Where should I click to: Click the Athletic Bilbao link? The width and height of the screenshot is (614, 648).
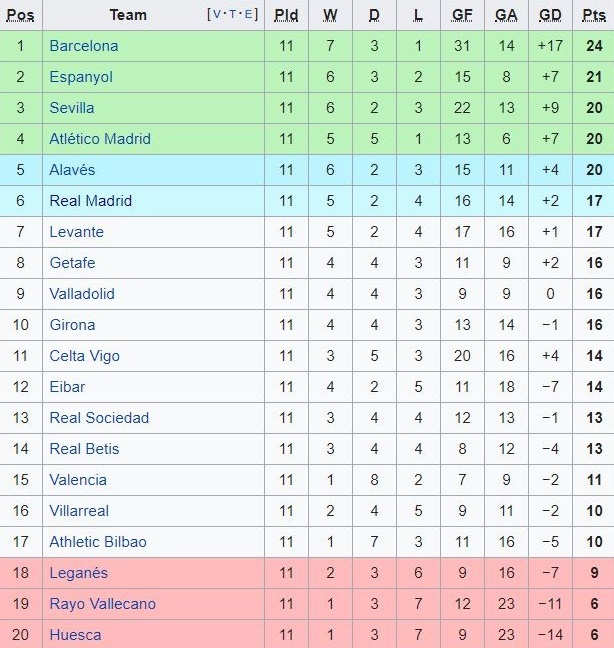coord(98,542)
